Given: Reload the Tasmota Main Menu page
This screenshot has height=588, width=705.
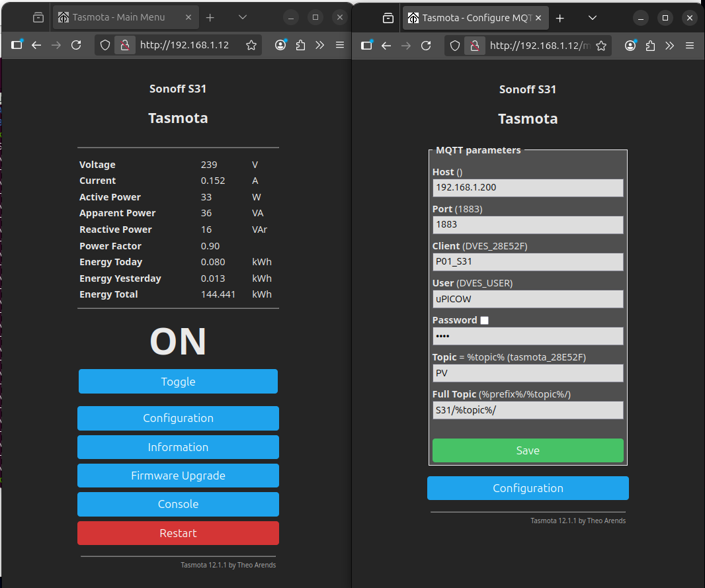Looking at the screenshot, I should pyautogui.click(x=76, y=46).
